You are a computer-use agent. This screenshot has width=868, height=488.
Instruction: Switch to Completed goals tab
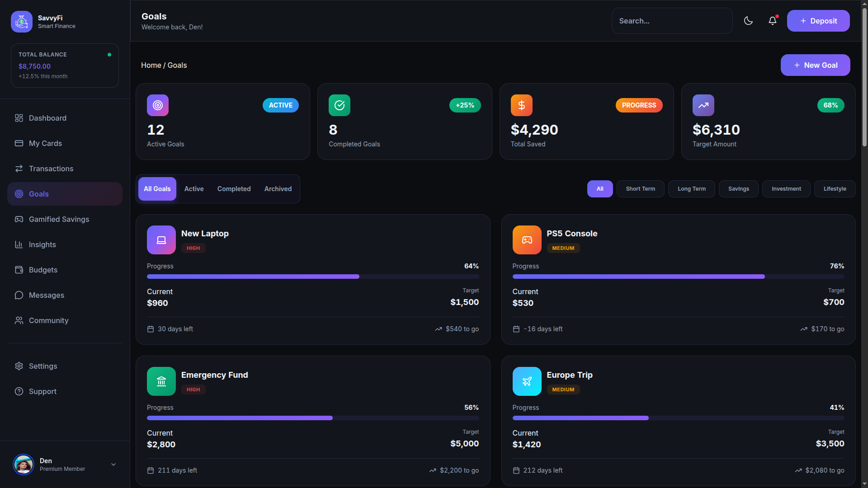[234, 189]
